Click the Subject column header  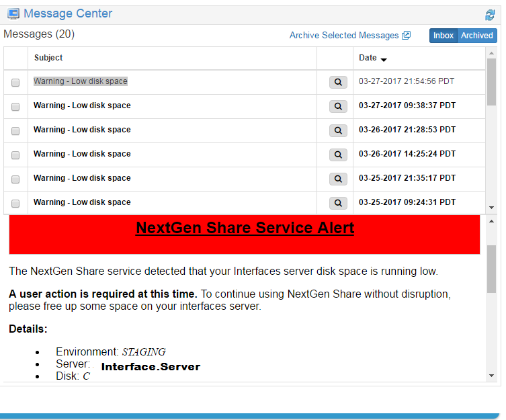tap(48, 58)
